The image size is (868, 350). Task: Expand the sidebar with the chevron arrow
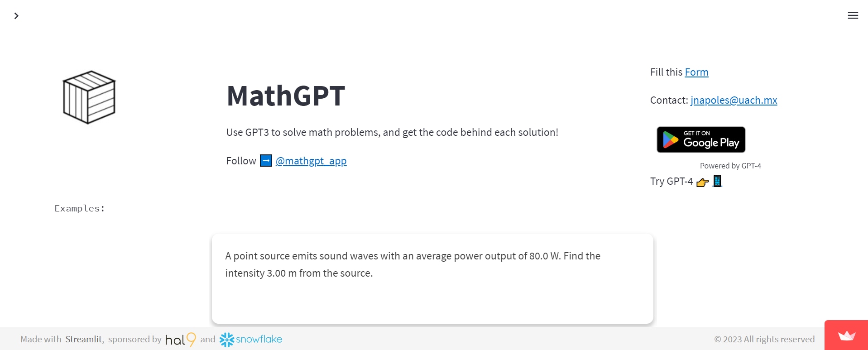click(16, 16)
